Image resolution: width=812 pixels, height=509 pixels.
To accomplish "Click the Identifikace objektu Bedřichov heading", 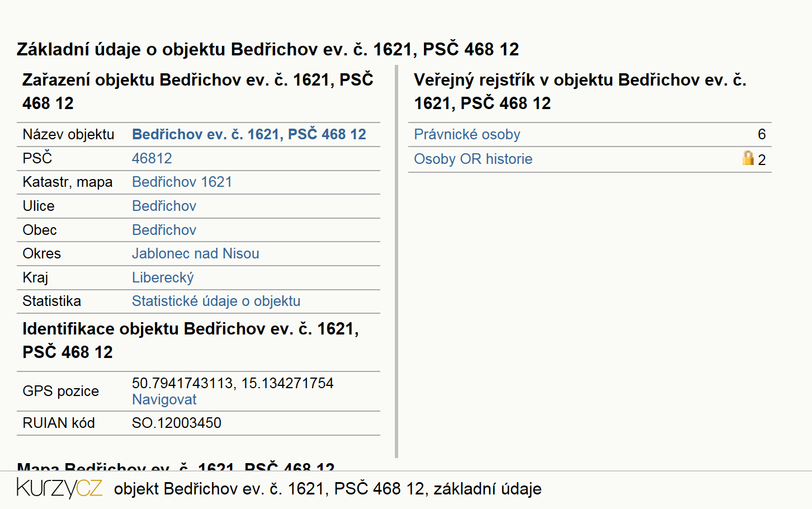I will [191, 341].
